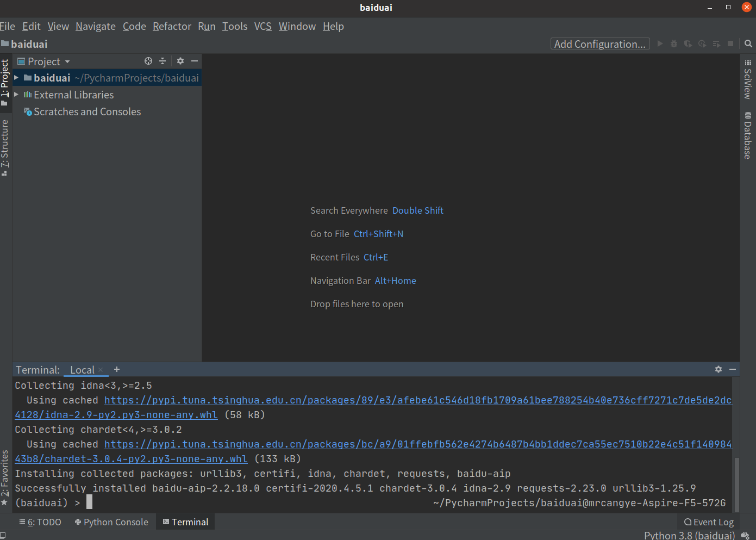Switch to the Python Console tab
756x540 pixels.
pos(111,522)
